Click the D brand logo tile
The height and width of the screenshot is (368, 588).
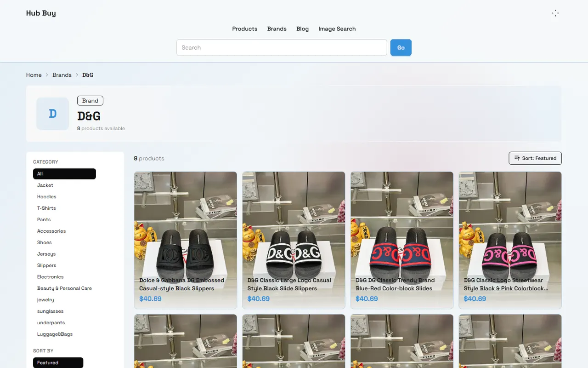click(53, 114)
